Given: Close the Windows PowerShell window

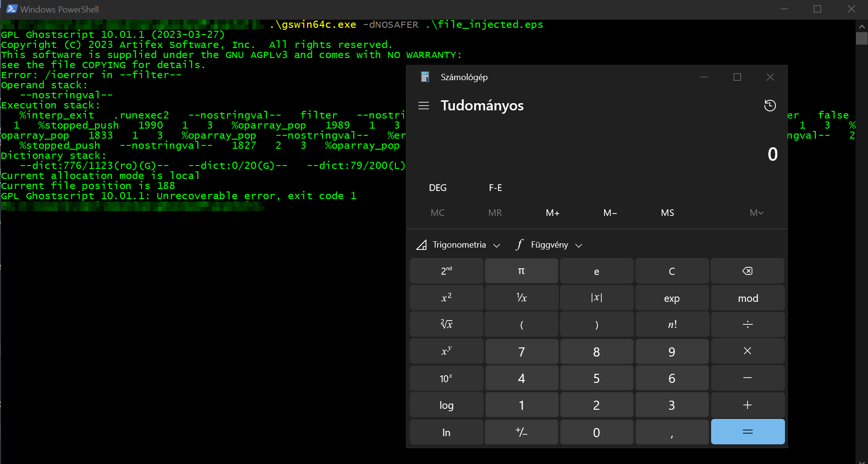Looking at the screenshot, I should [851, 9].
